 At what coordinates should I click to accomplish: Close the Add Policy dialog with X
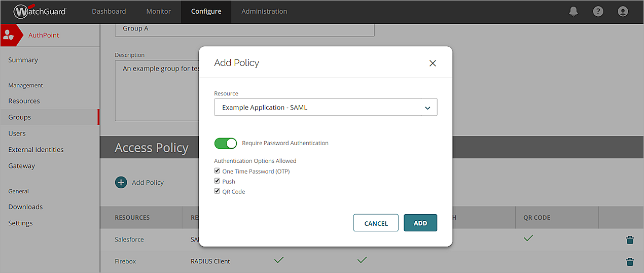pos(433,63)
